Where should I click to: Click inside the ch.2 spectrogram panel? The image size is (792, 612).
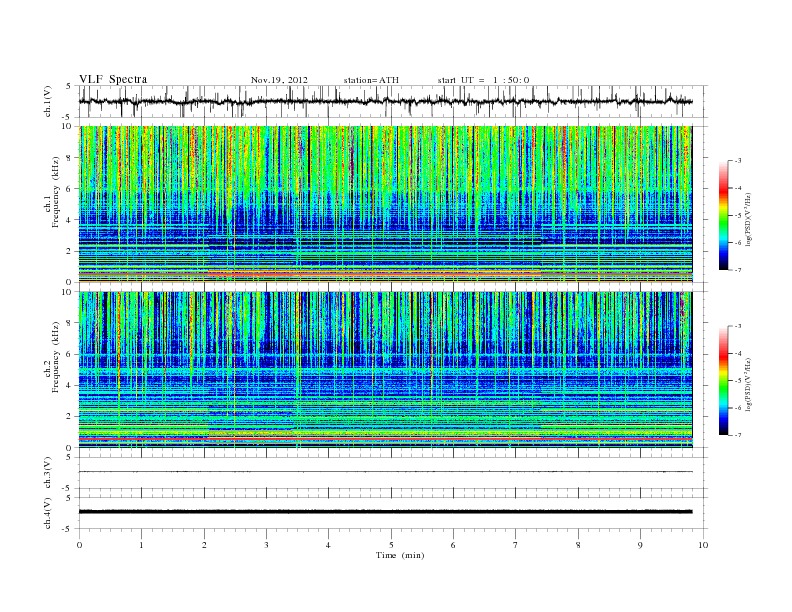click(x=385, y=369)
